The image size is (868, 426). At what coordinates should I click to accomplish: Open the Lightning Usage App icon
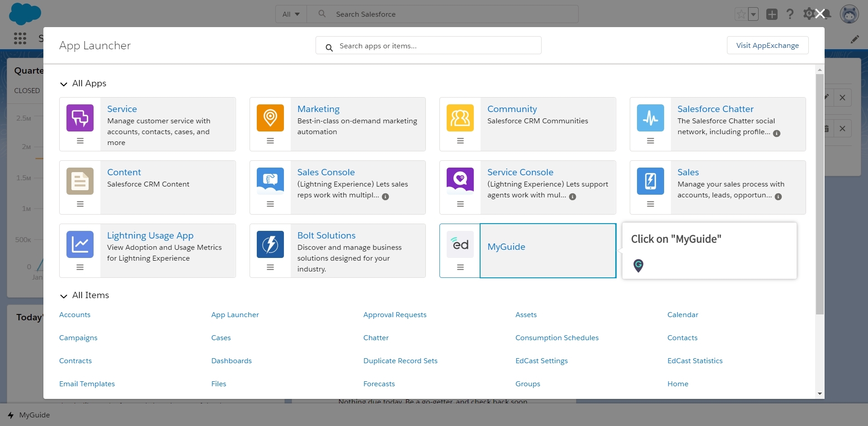[80, 244]
